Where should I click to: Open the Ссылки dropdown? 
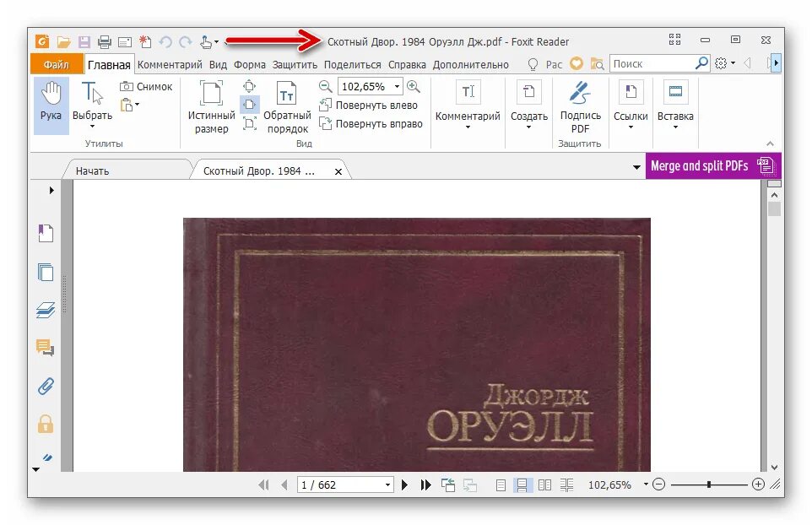pos(631,104)
